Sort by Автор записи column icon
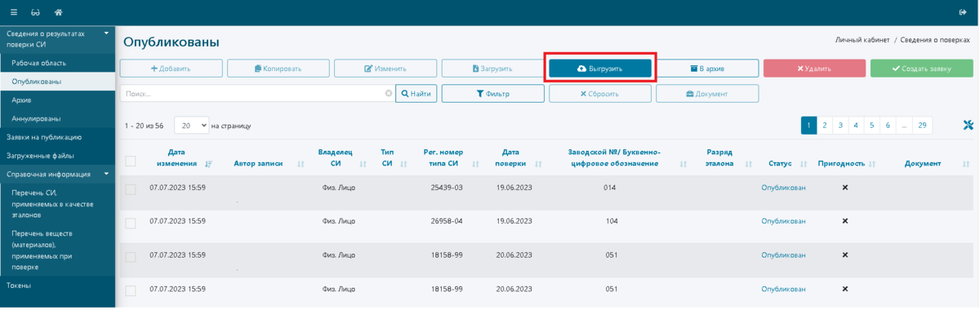Image resolution: width=980 pixels, height=310 pixels. [x=301, y=164]
